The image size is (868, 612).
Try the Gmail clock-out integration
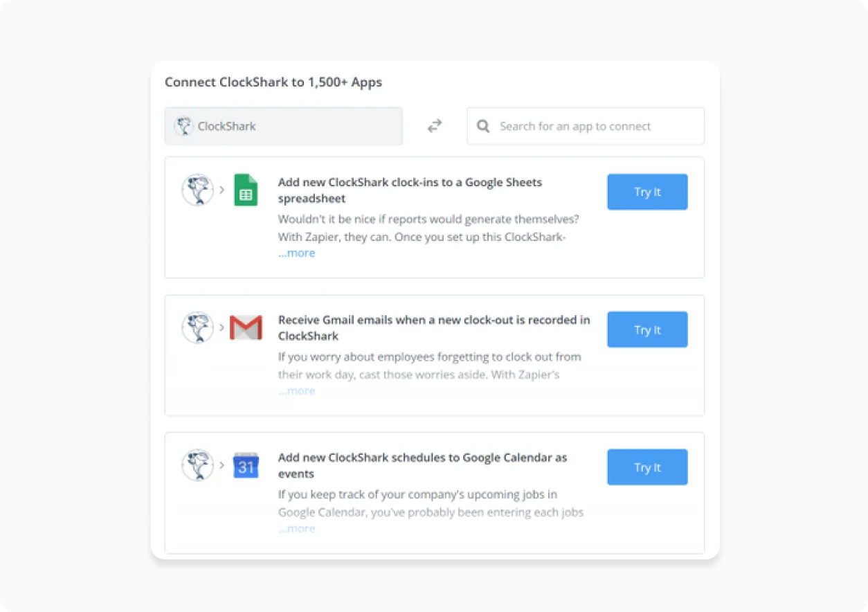[647, 330]
